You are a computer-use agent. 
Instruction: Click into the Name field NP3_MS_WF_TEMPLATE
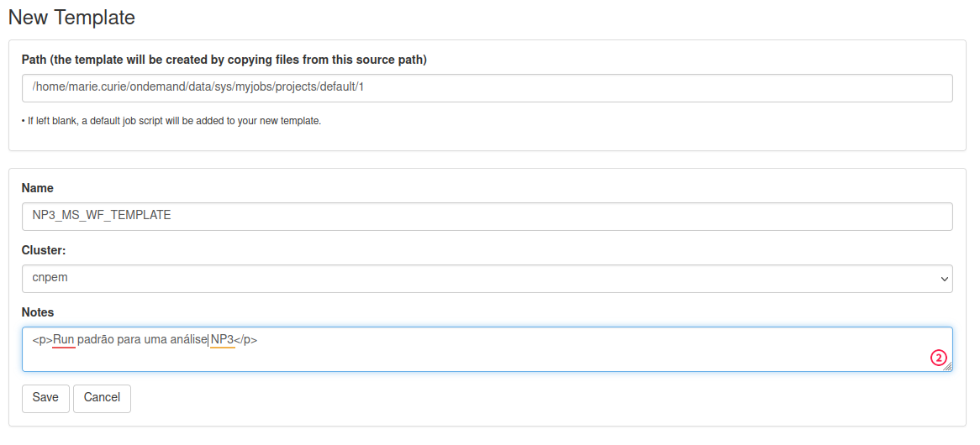pyautogui.click(x=487, y=216)
